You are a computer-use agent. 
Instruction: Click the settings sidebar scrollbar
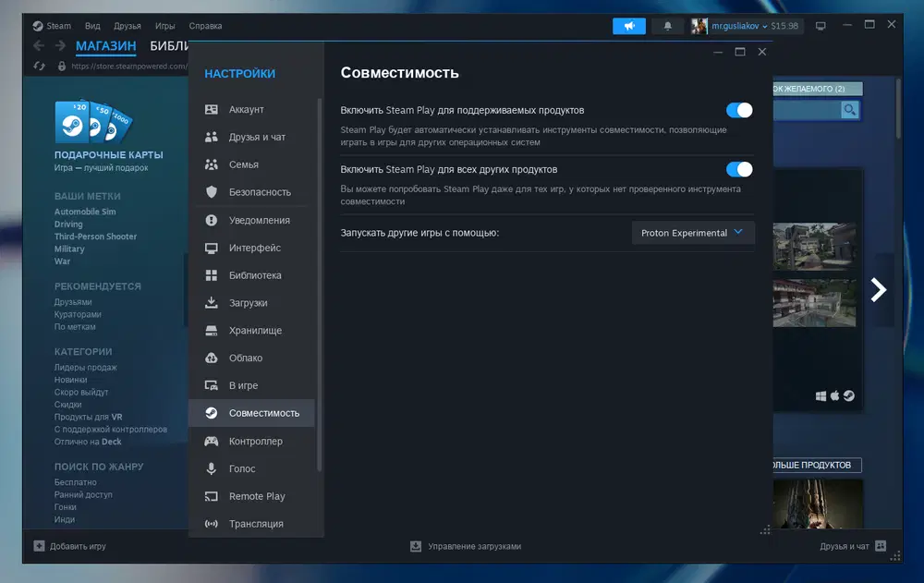[320, 285]
